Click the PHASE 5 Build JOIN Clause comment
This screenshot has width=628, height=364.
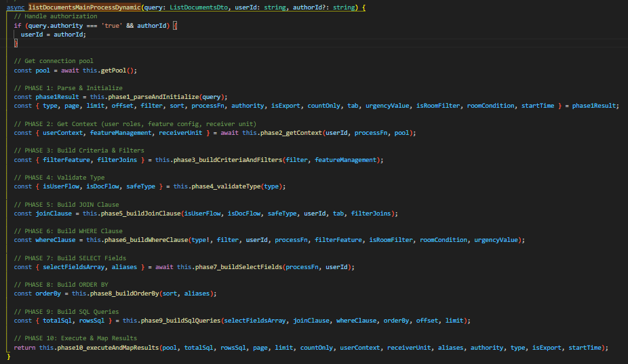66,204
